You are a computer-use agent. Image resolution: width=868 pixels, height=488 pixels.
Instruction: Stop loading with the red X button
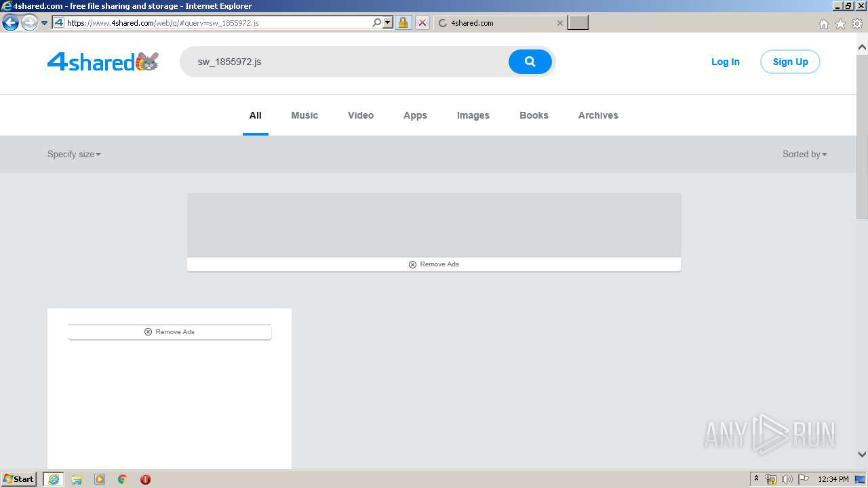(422, 22)
